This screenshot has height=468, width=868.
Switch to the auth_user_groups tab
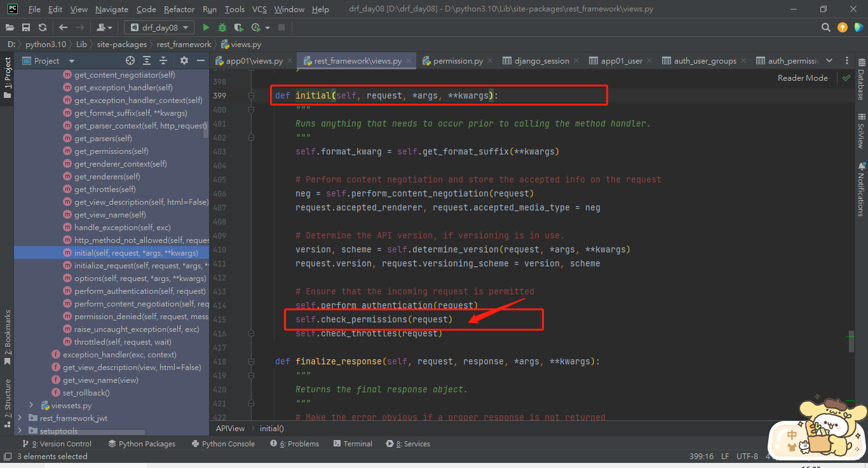pos(704,61)
